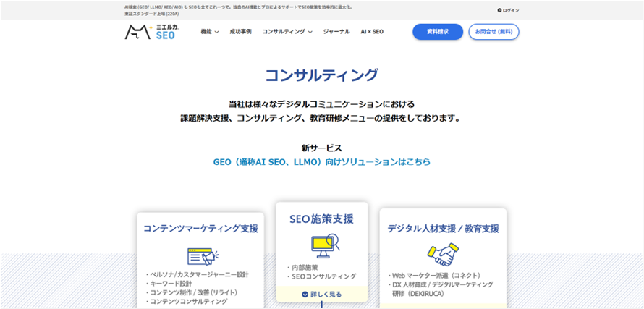Open the ジャーナル menu item

click(x=336, y=32)
